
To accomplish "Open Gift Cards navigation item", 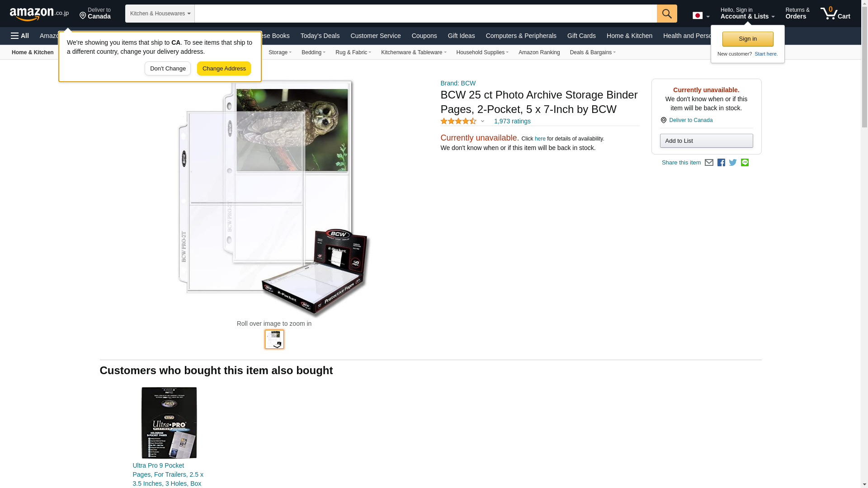I will click(581, 36).
